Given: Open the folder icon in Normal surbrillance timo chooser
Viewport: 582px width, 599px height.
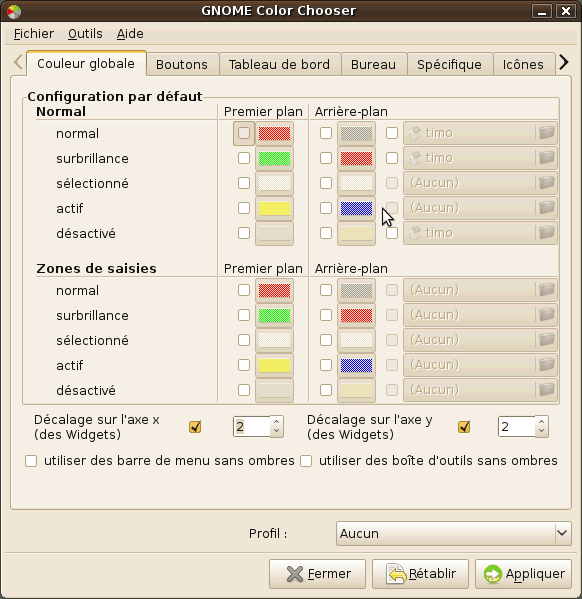Looking at the screenshot, I should click(x=546, y=158).
